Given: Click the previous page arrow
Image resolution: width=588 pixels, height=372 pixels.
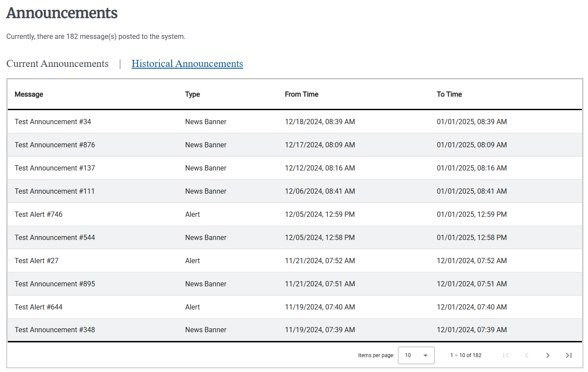Looking at the screenshot, I should [x=527, y=355].
